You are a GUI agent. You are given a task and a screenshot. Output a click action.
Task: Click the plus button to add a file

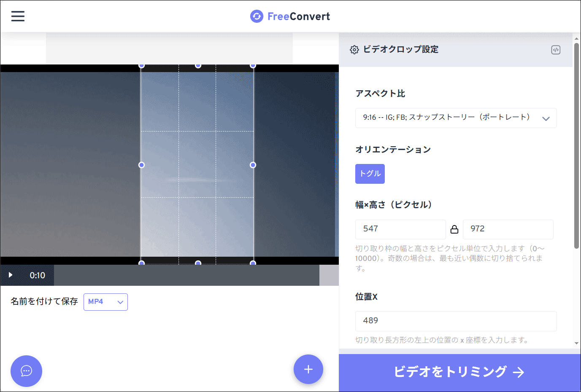pos(308,369)
